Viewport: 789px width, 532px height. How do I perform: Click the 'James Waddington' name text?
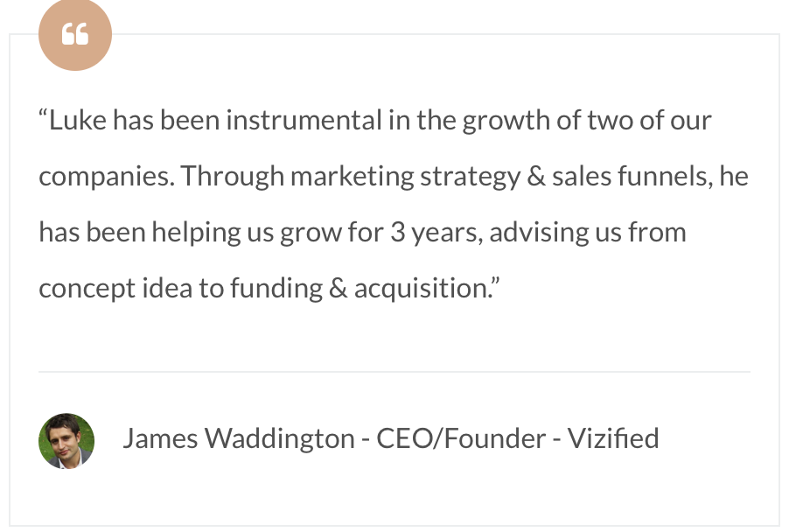point(239,439)
